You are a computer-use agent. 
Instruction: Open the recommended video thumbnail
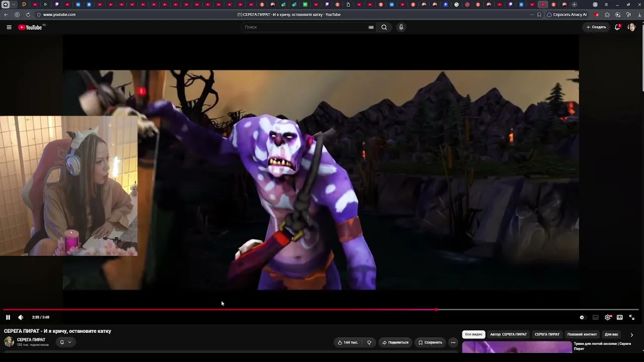pos(517,347)
